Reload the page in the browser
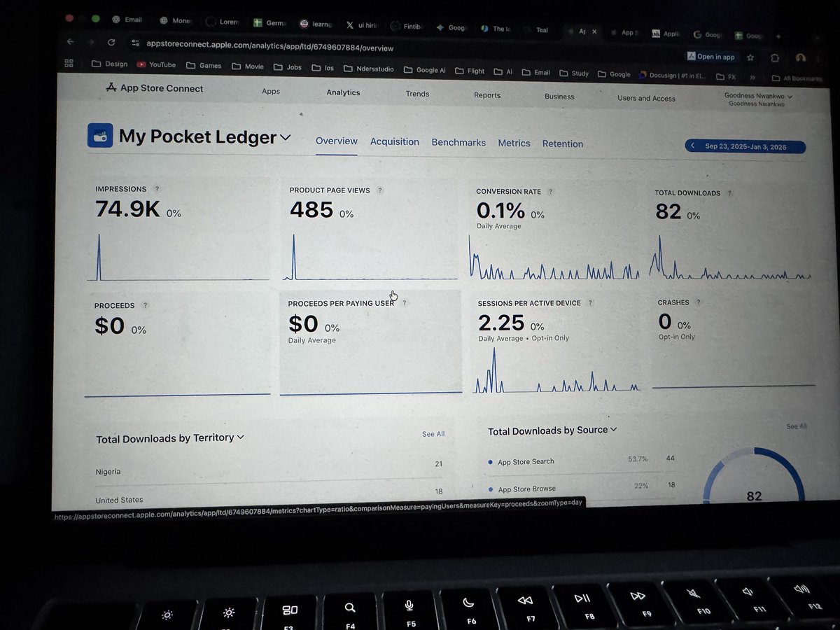 tap(111, 43)
